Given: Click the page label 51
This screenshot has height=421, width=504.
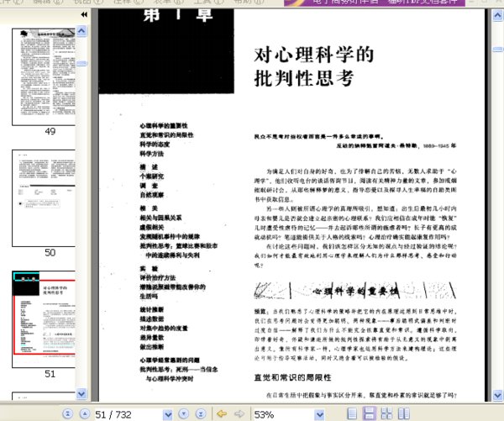Looking at the screenshot, I should tap(50, 374).
